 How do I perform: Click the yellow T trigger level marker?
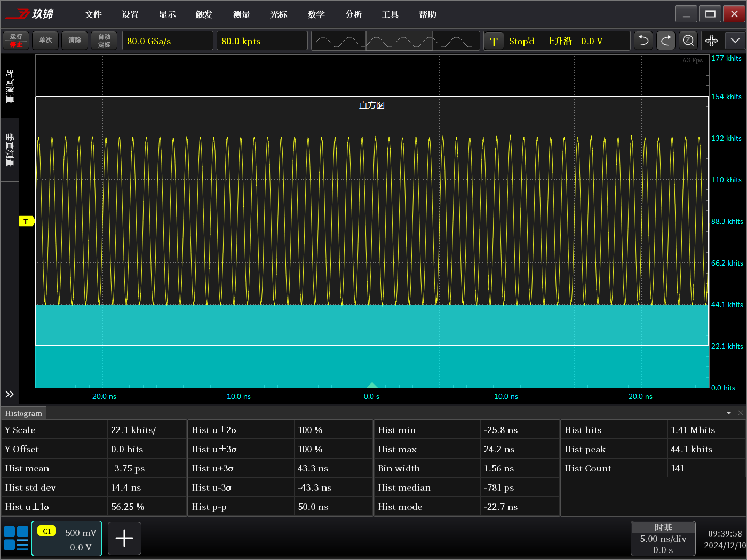tap(27, 221)
